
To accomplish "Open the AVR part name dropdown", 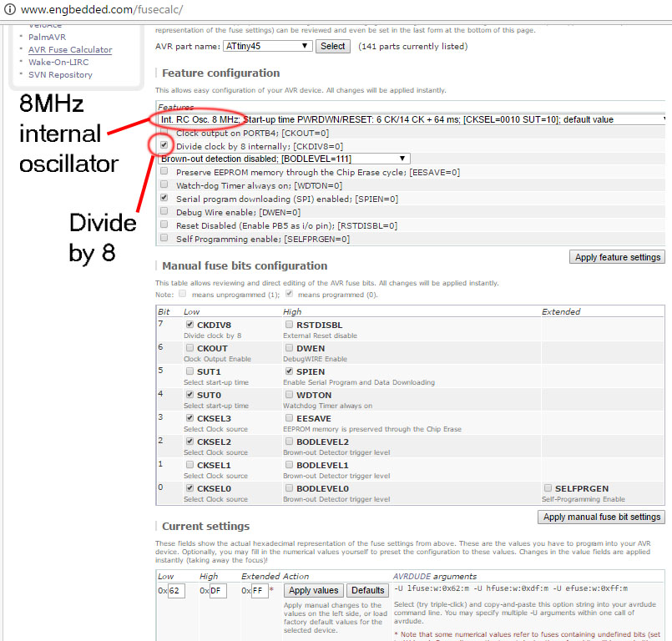I will (267, 46).
